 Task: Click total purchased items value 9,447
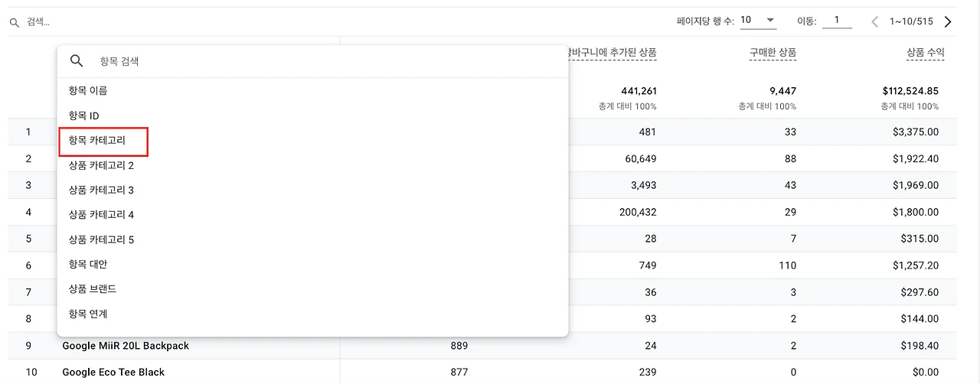pos(782,91)
